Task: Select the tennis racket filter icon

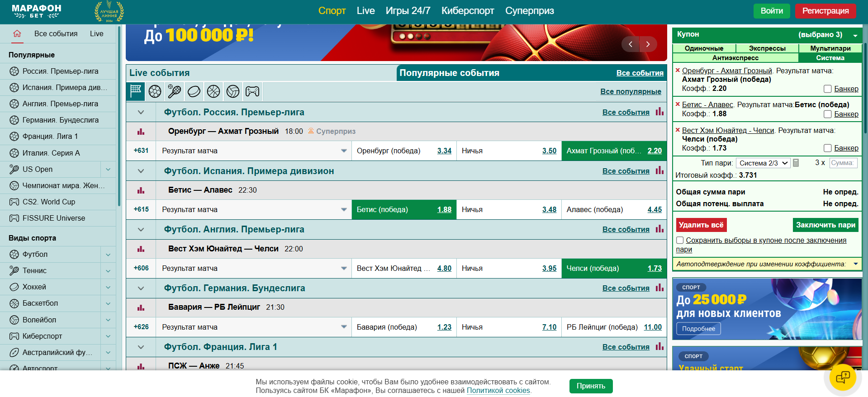Action: (174, 91)
